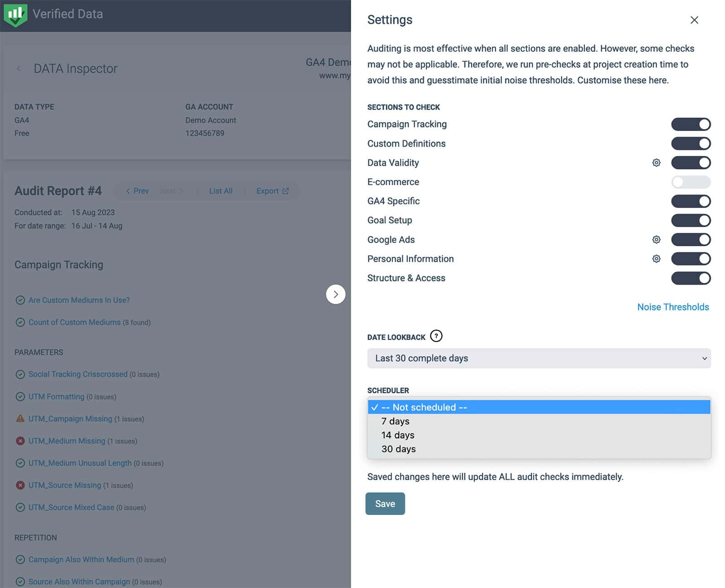
Task: Click error icon for UTM_Medium Missing
Action: pyautogui.click(x=20, y=441)
